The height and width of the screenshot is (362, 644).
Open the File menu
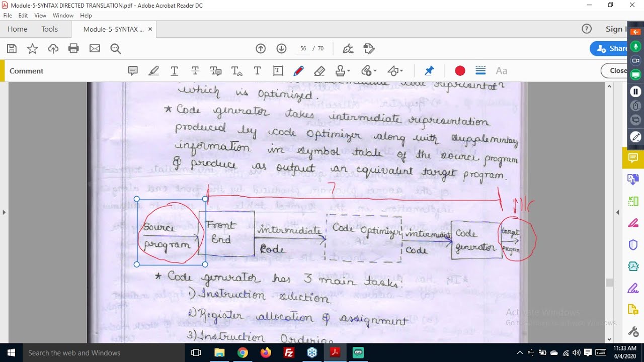8,16
